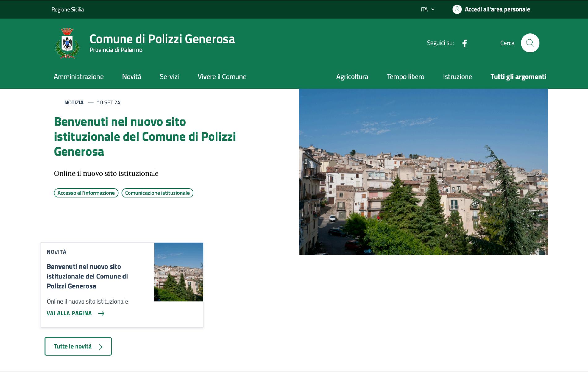Open the Tempo libero topic

click(406, 77)
